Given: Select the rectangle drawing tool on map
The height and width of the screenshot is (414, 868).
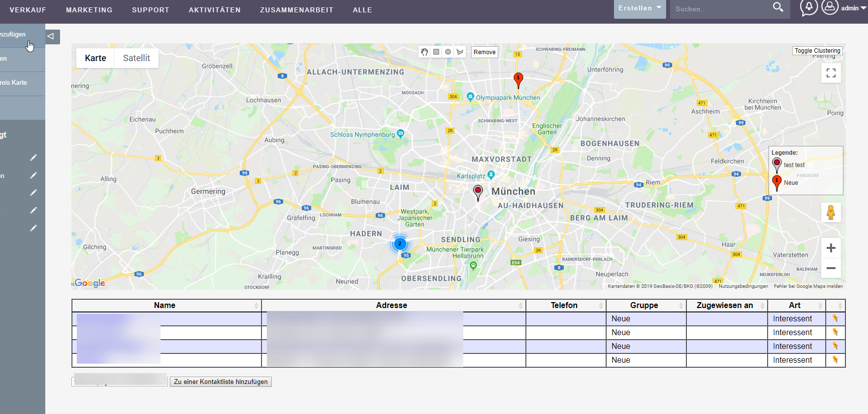Looking at the screenshot, I should click(436, 52).
